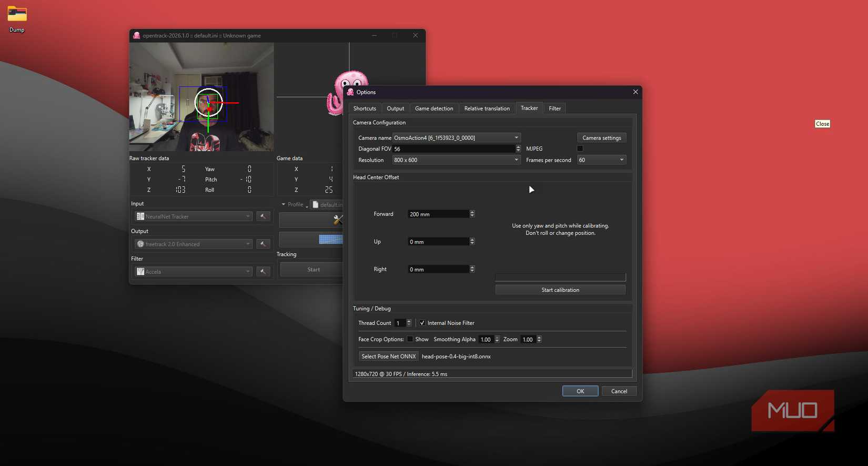Confirm with the OK button
This screenshot has width=868, height=466.
[x=580, y=391]
